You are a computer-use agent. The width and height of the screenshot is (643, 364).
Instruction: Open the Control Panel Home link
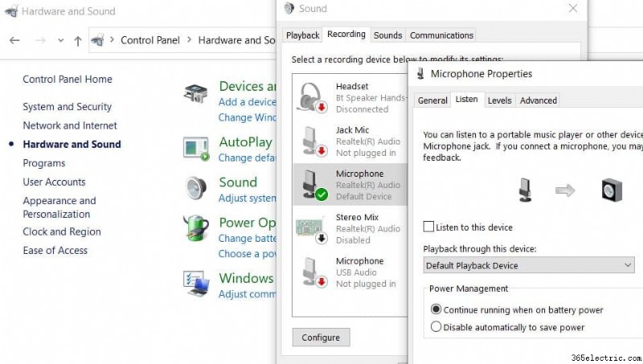(x=68, y=79)
